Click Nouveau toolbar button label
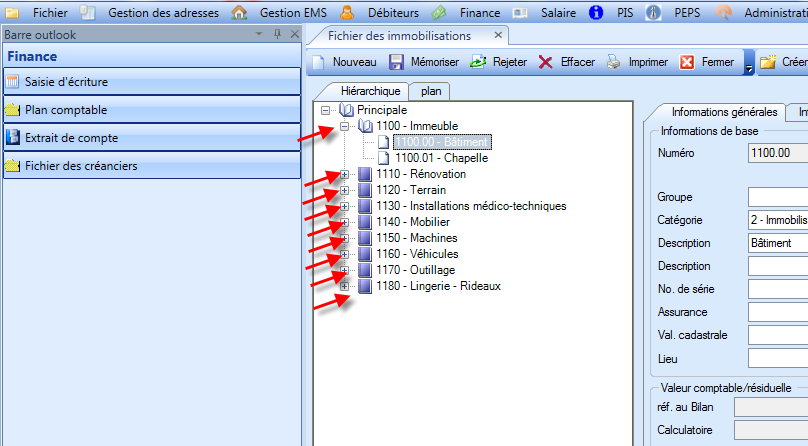 (x=355, y=62)
